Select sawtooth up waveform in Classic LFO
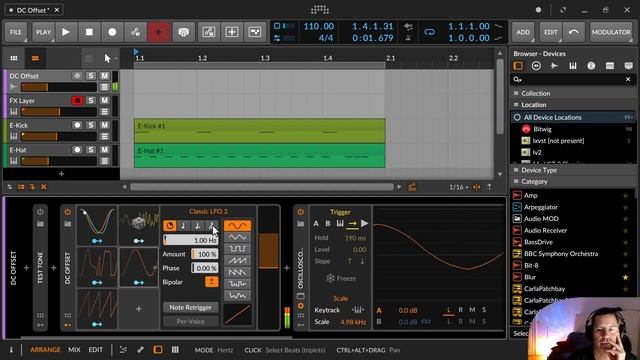The image size is (640, 360). click(237, 260)
